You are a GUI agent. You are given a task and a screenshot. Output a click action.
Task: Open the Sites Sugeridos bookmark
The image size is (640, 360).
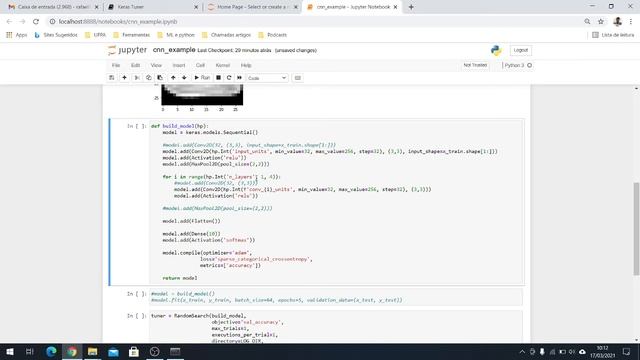pos(56,35)
